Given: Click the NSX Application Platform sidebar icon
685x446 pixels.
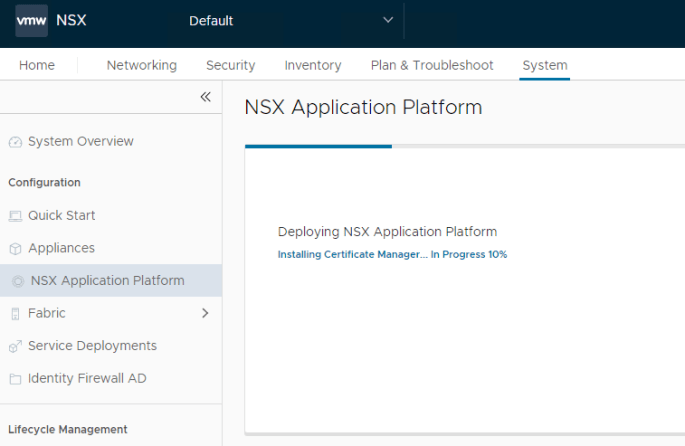Looking at the screenshot, I should pos(18,281).
